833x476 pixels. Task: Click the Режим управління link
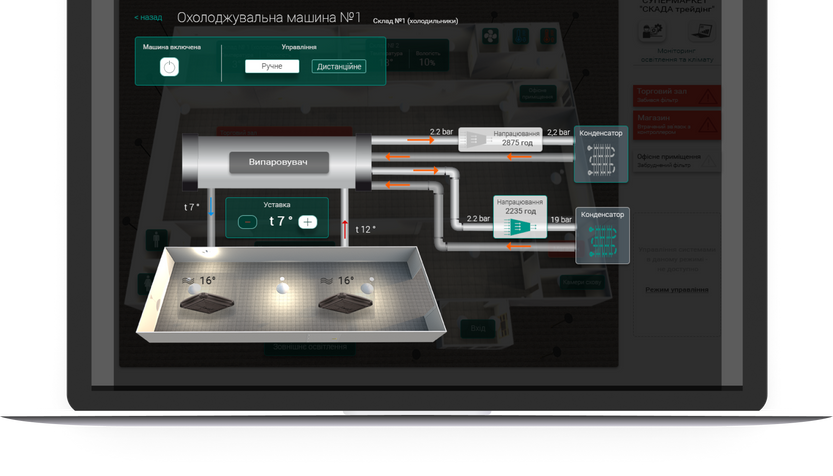click(x=677, y=290)
